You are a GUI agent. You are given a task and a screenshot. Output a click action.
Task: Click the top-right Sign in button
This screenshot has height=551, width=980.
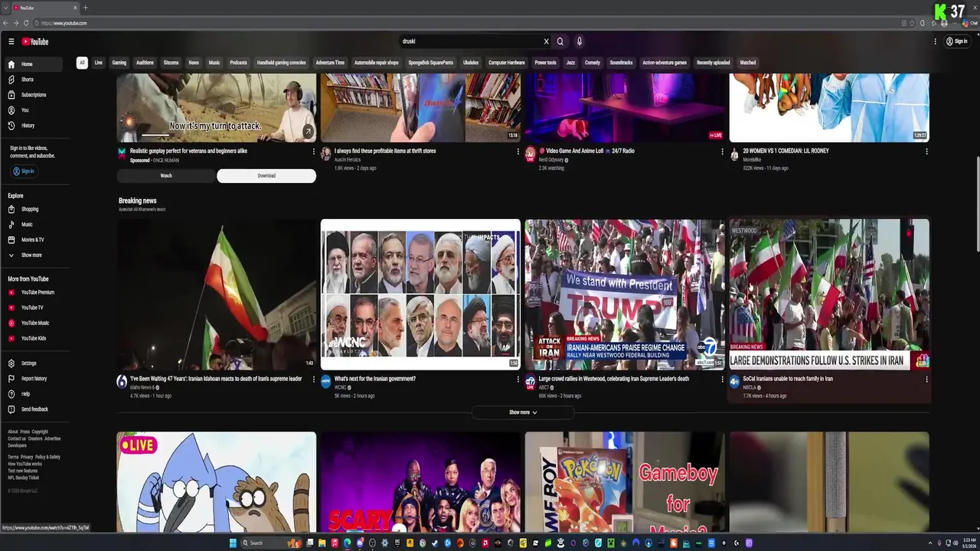[956, 41]
